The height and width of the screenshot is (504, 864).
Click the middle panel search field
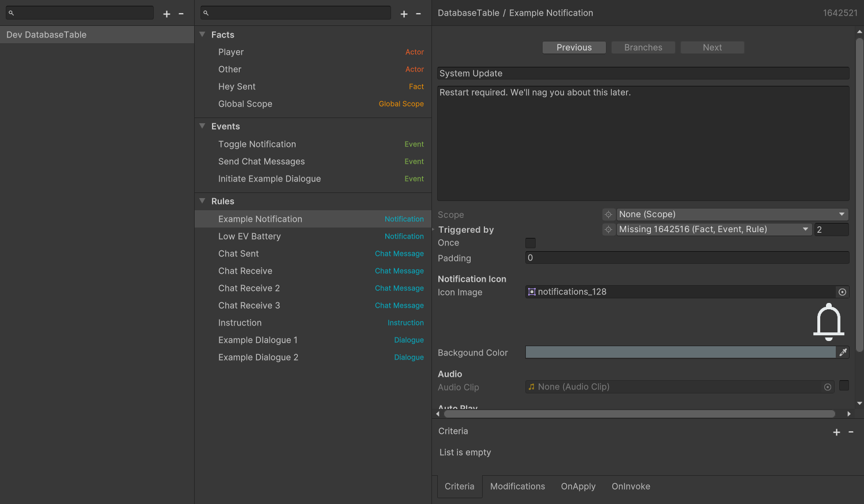295,13
